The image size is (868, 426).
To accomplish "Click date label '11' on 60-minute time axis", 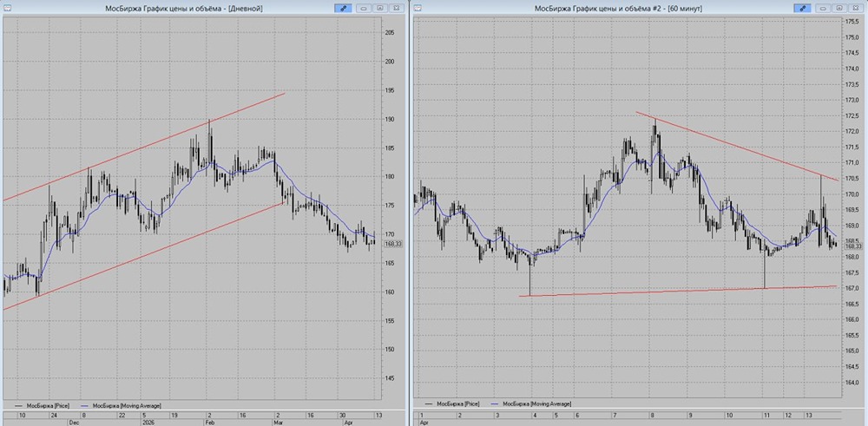I will tap(766, 415).
